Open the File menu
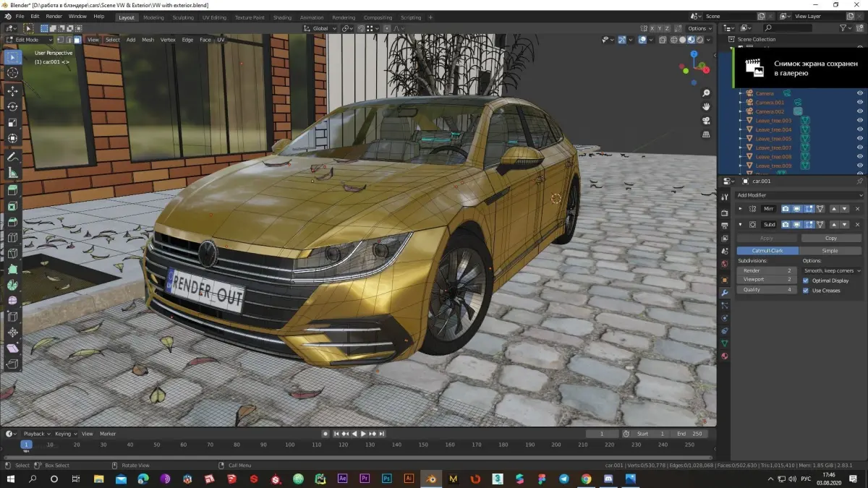This screenshot has width=868, height=488. pos(19,16)
